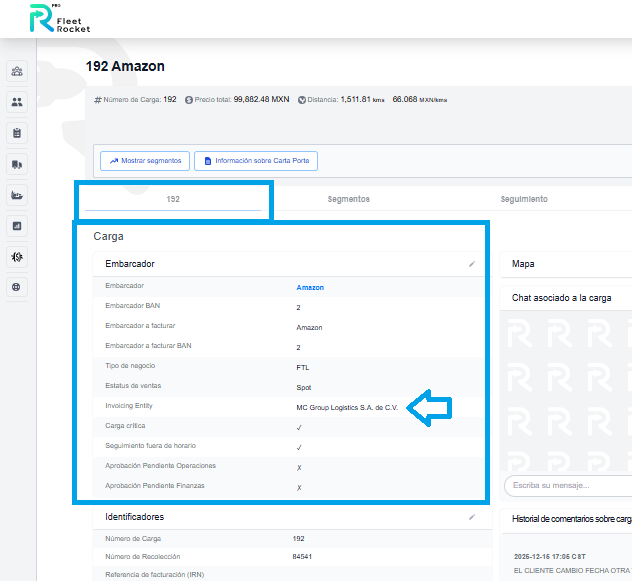Open Información sobre Carta Porte
Image resolution: width=632 pixels, height=581 pixels.
pos(256,161)
